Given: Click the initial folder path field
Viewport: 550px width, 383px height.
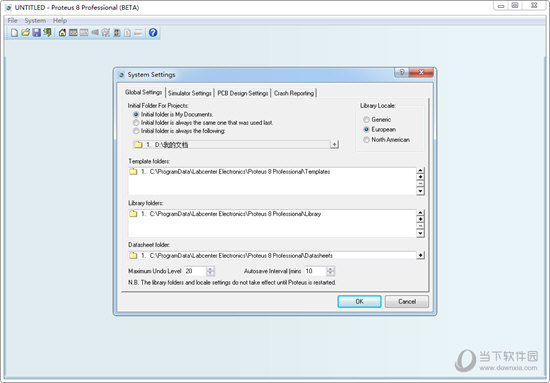Looking at the screenshot, I should 232,145.
